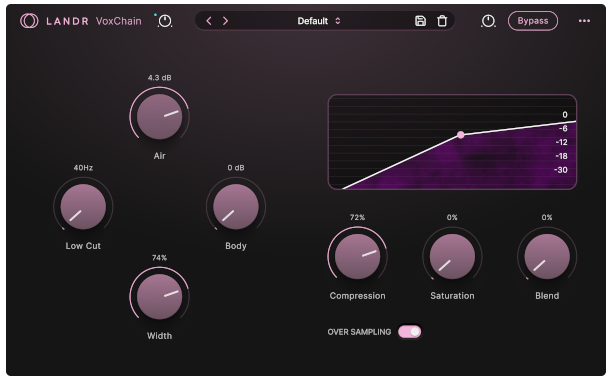The height and width of the screenshot is (382, 614).
Task: Click the Body label text
Action: tap(236, 246)
